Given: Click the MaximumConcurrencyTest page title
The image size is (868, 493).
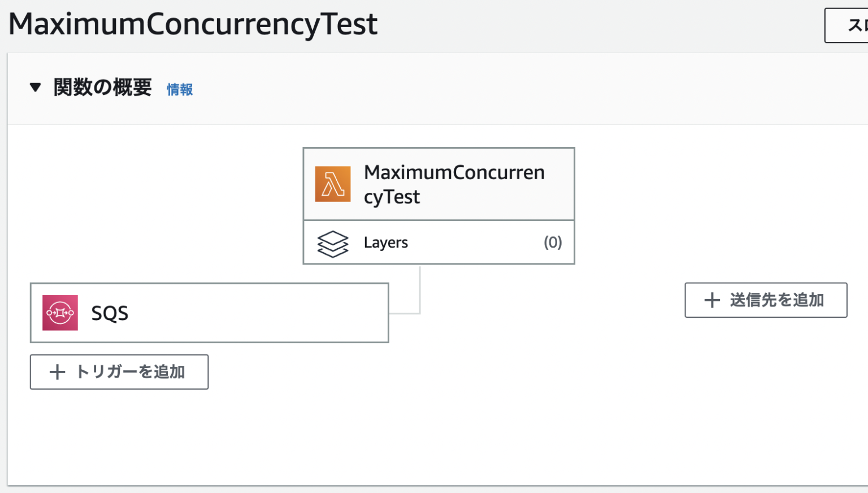Looking at the screenshot, I should [193, 24].
